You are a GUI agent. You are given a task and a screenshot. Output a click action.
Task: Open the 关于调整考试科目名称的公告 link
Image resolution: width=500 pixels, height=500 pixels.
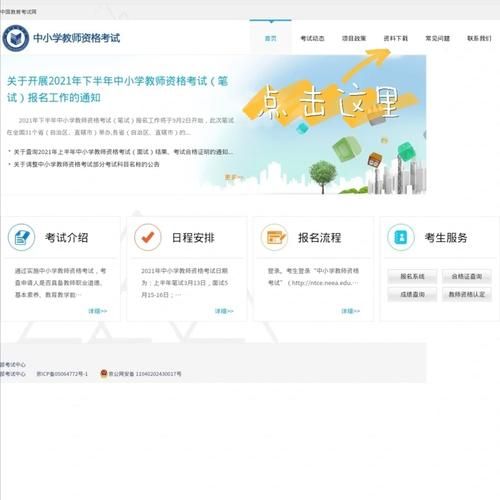(86, 164)
